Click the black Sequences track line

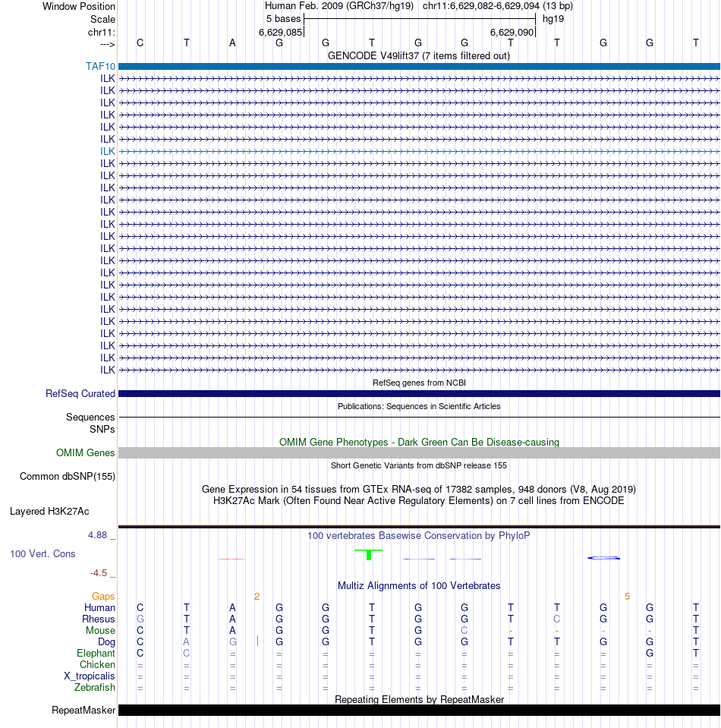pos(419,417)
